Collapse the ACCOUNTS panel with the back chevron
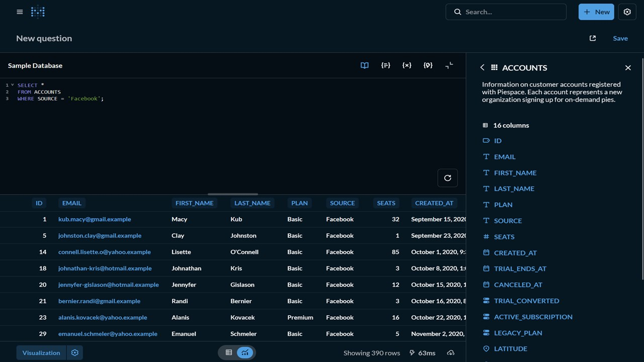Viewport: 644px width, 362px height. (x=482, y=67)
